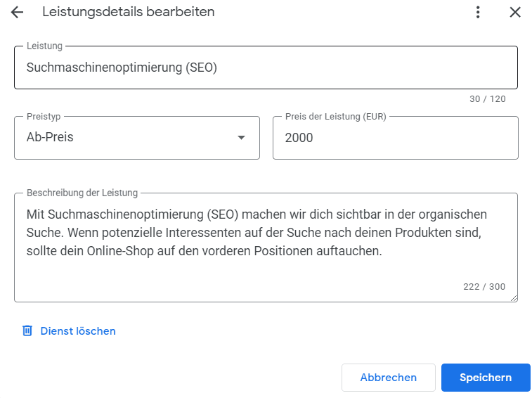This screenshot has height=398, width=532.
Task: Edit the Preis der Leistung (EUR) field
Action: point(395,138)
